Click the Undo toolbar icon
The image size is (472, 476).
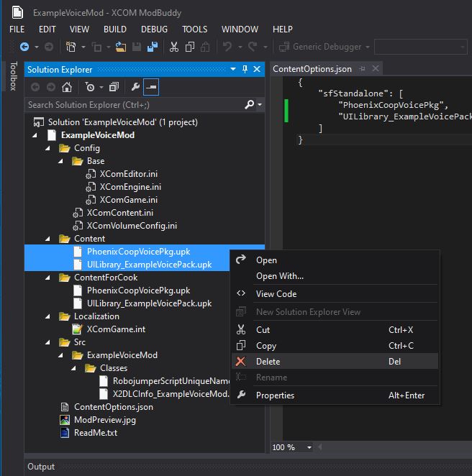(x=227, y=47)
